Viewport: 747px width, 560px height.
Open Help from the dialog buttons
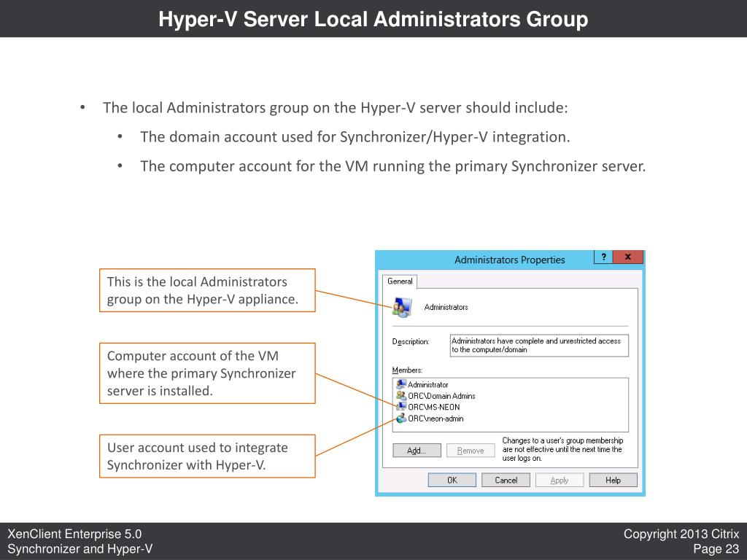click(613, 480)
